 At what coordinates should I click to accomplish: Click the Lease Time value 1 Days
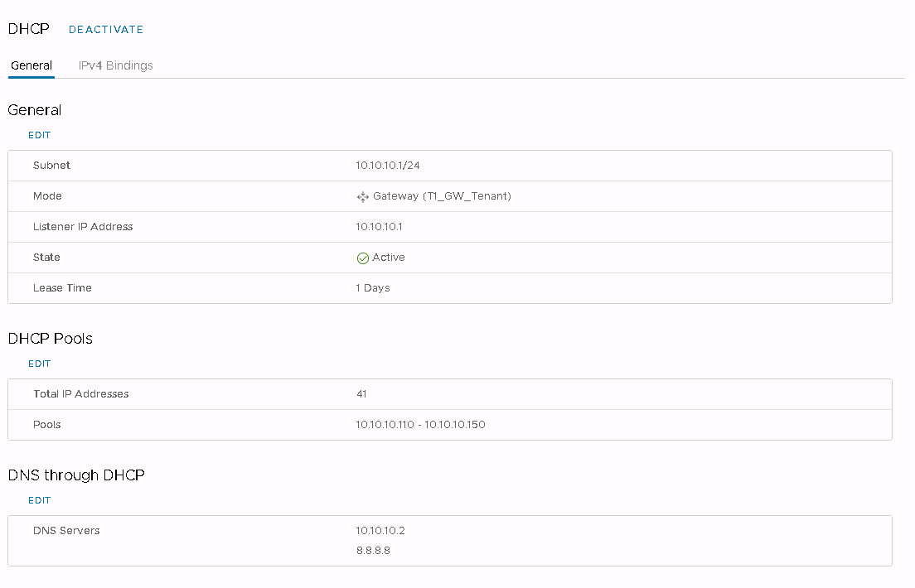click(373, 288)
